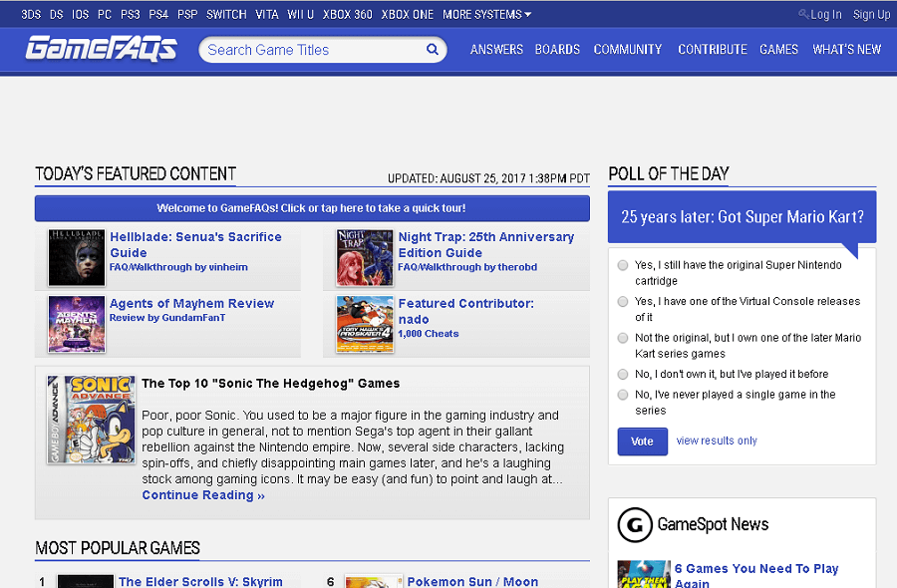Select 'Yes, I have one of the Virtual Console' option
The image size is (897, 588).
pos(623,301)
